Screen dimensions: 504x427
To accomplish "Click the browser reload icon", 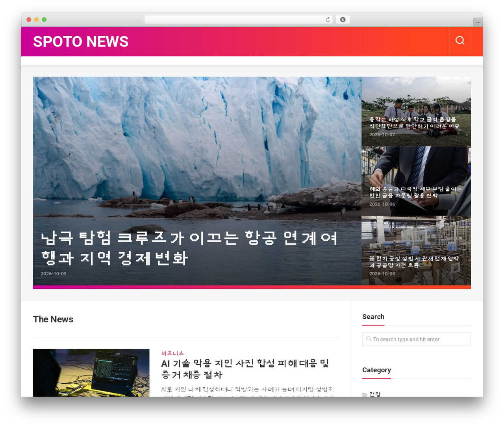I will (328, 20).
